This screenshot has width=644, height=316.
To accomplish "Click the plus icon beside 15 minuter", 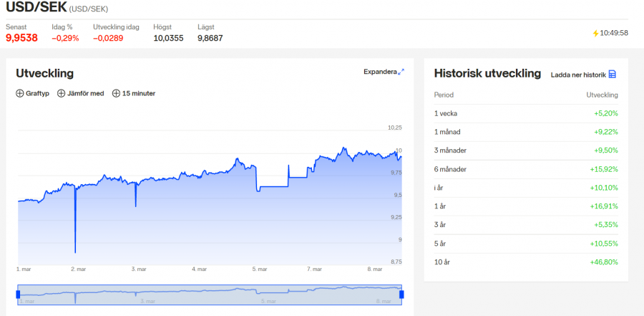I will [116, 93].
